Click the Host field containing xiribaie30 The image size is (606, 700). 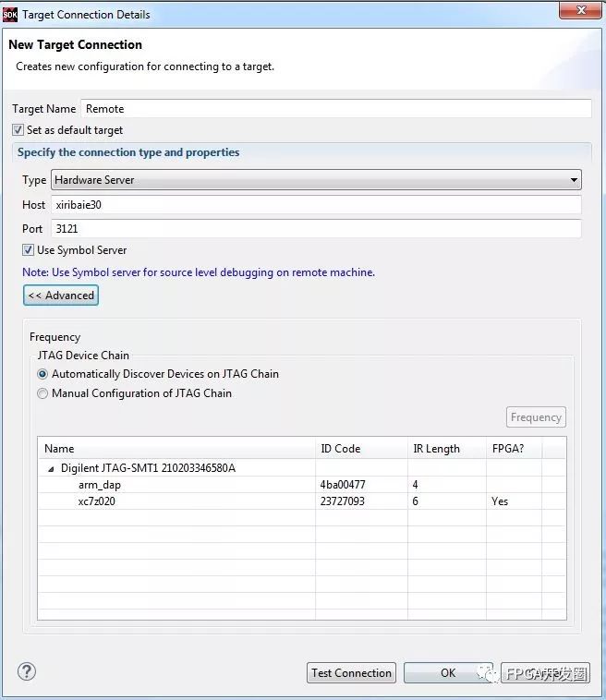(x=315, y=204)
